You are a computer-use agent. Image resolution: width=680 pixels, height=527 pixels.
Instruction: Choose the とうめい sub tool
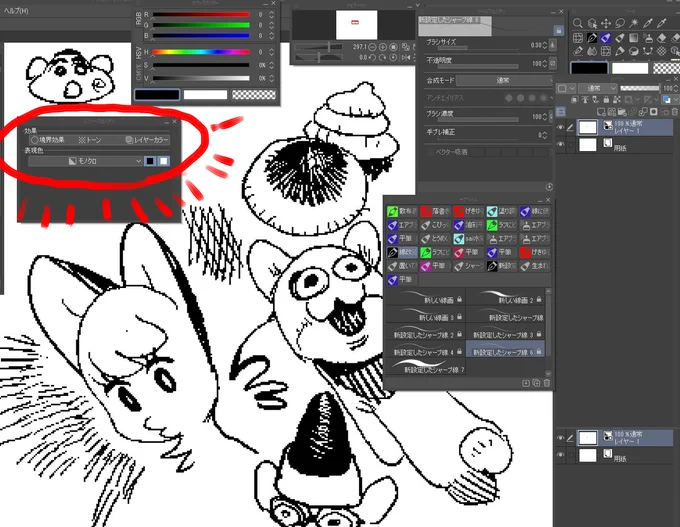click(435, 239)
